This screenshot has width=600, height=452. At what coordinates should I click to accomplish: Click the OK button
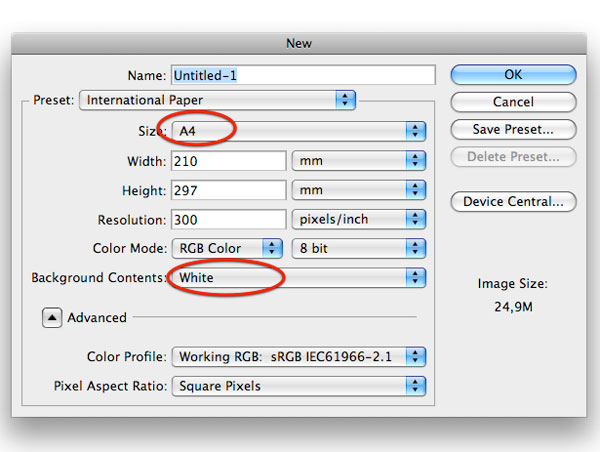click(513, 75)
